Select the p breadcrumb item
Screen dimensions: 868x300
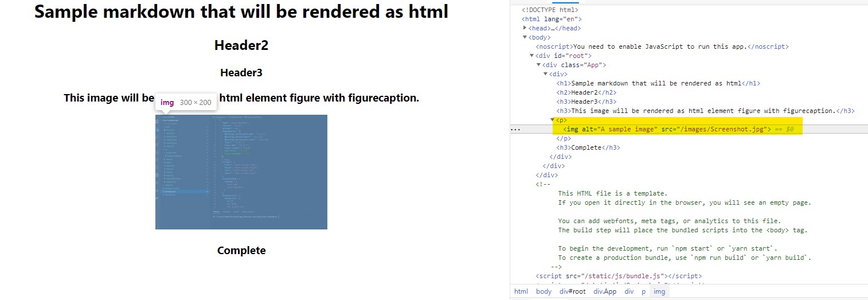[x=643, y=291]
